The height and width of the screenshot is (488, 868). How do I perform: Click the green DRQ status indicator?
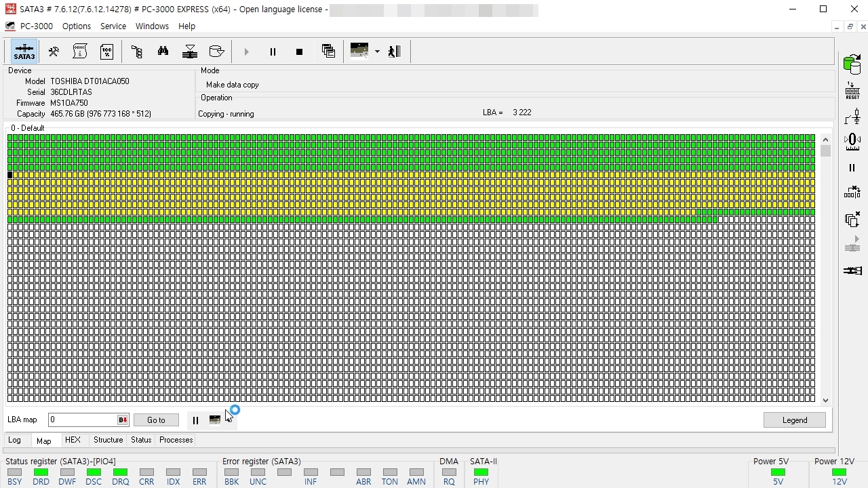[x=120, y=472]
